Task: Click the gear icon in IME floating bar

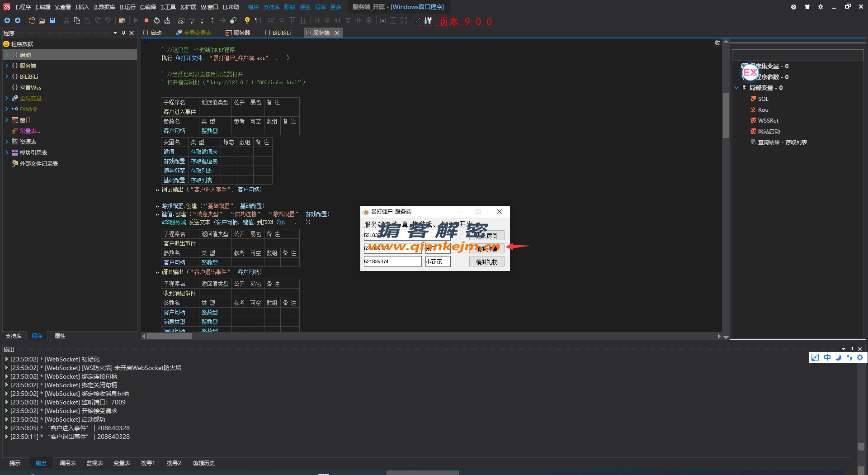Action: (860, 357)
